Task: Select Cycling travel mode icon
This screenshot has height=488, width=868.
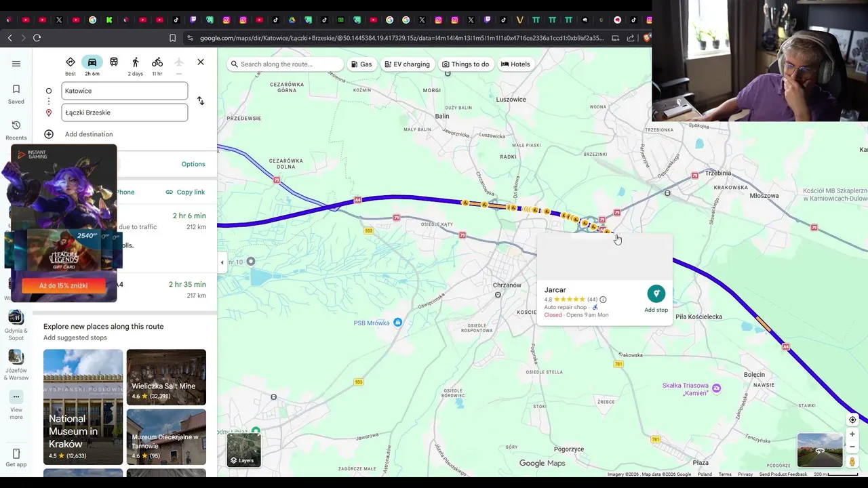Action: (157, 62)
